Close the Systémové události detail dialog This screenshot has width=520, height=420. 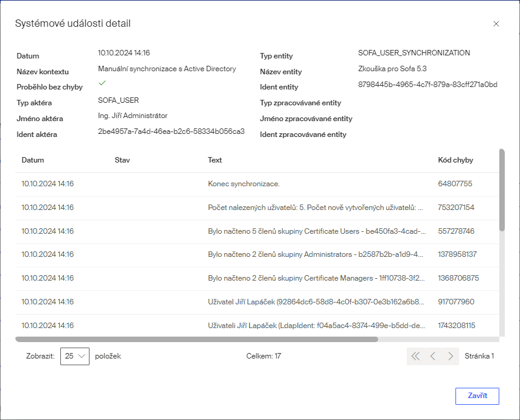pos(496,24)
